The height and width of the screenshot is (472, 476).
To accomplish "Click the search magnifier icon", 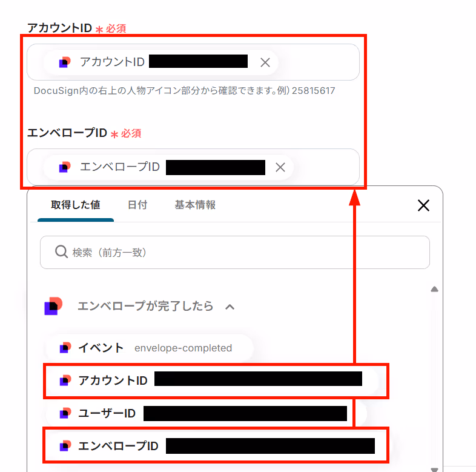I will click(x=61, y=252).
